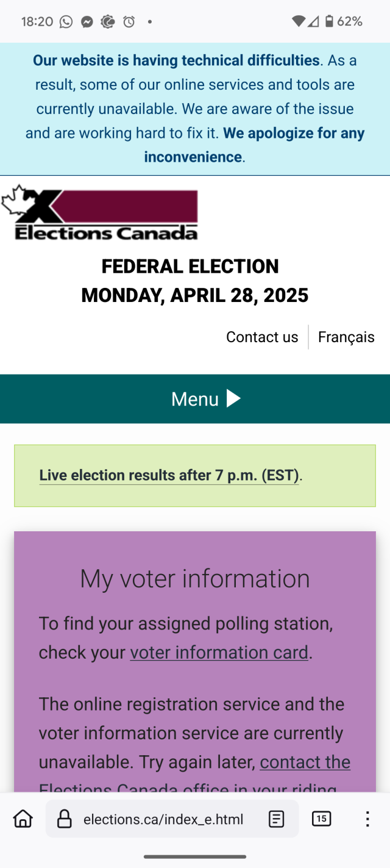The height and width of the screenshot is (868, 390).
Task: Tap the elections.ca URL address field
Action: pyautogui.click(x=163, y=819)
